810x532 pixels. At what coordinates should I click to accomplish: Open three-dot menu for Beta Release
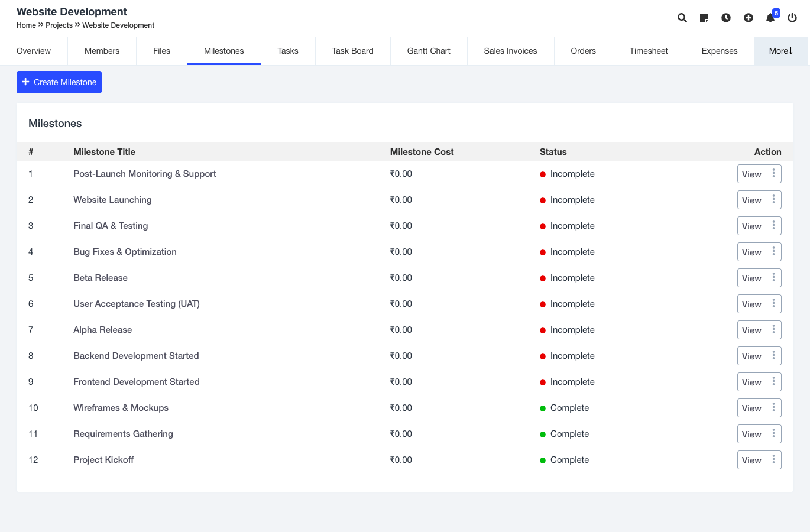[773, 278]
